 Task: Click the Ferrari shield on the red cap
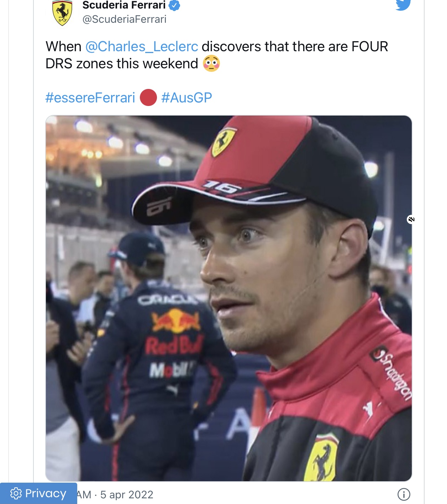[x=224, y=142]
